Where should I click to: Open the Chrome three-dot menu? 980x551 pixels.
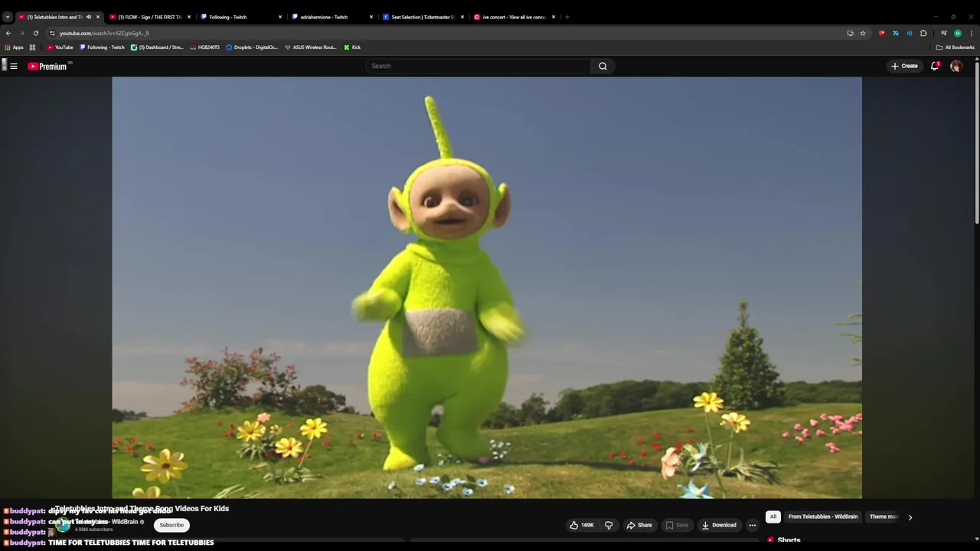tap(972, 33)
